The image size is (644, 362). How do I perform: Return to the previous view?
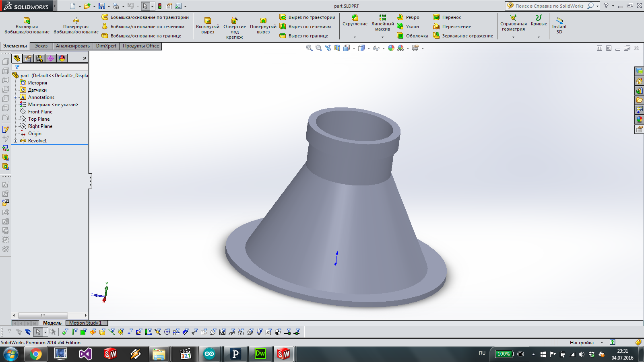(x=328, y=48)
